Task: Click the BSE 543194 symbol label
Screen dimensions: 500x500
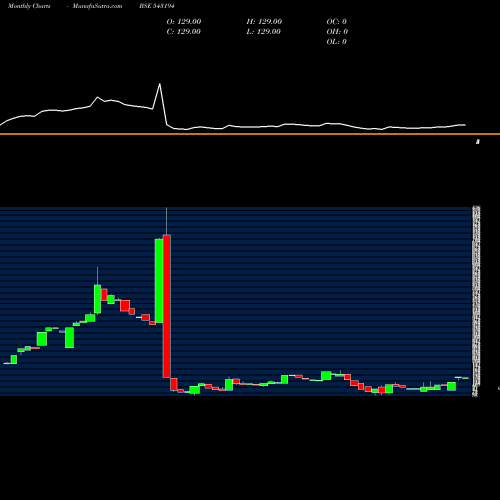Action: 157,6
